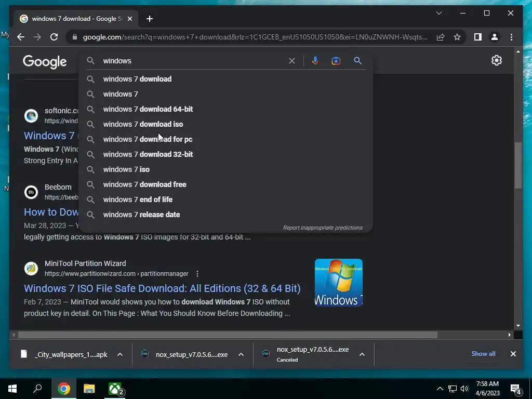Open the completed nox_setup_v7.0.5.6 exe download
Image resolution: width=532 pixels, height=399 pixels.
tap(185, 354)
